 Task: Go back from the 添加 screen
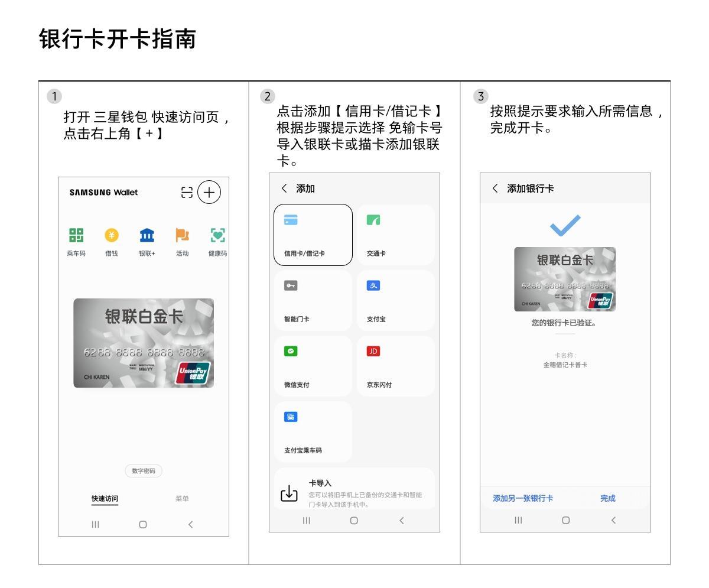284,189
